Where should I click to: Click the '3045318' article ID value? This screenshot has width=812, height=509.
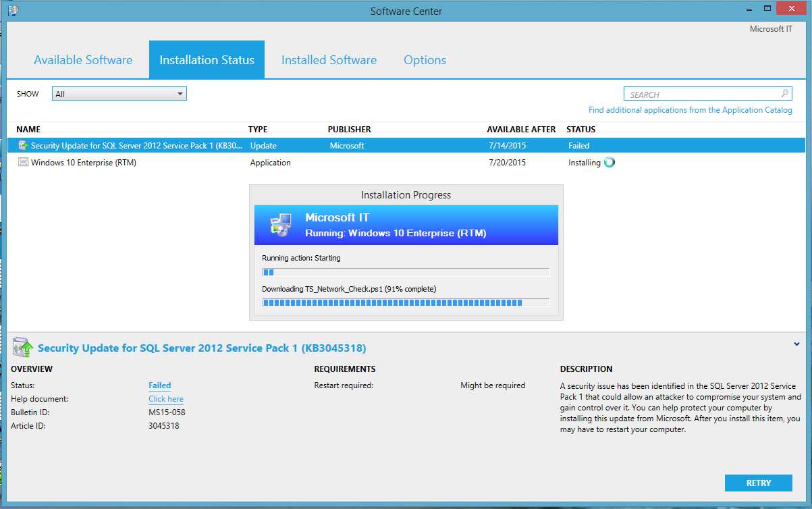[164, 426]
